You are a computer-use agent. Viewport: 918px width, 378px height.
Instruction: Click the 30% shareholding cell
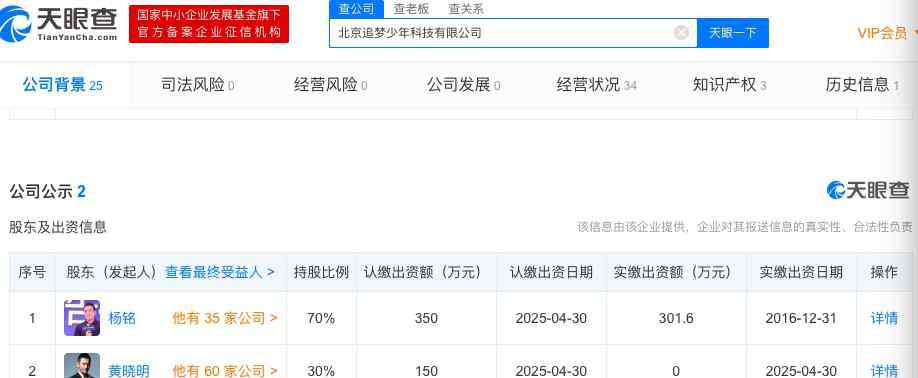coord(321,371)
